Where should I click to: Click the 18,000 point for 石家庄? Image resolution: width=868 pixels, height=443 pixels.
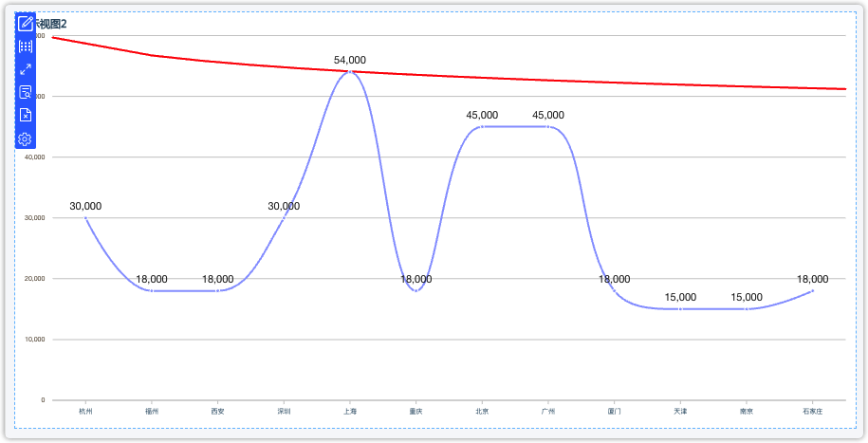point(813,290)
